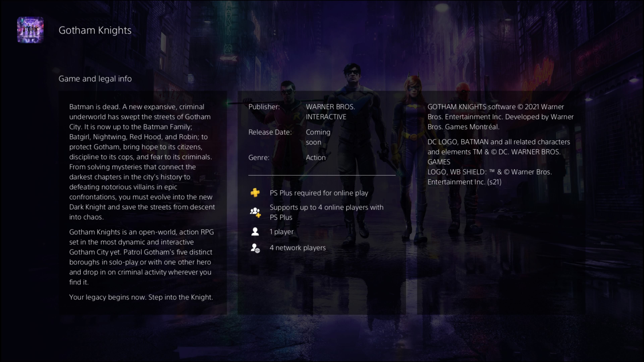
Task: Click the single player person icon
Action: (x=255, y=232)
